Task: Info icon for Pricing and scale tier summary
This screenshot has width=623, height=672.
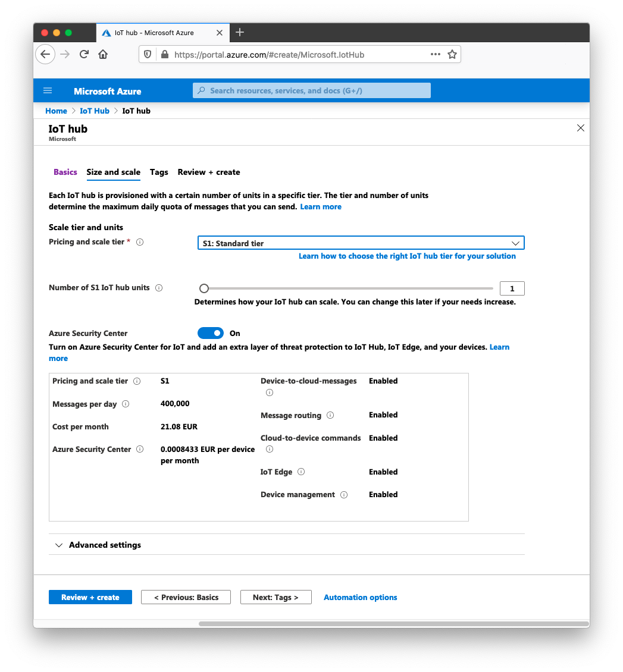Action: pos(137,381)
